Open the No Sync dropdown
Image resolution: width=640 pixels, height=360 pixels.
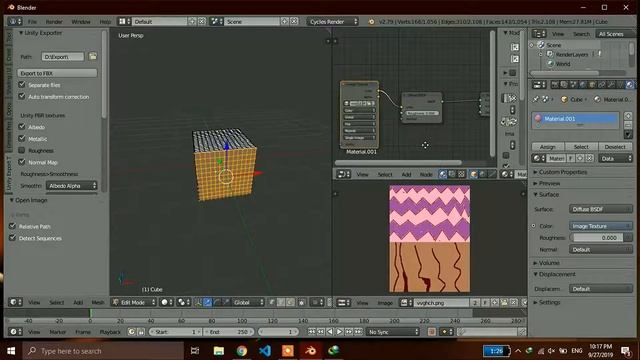coord(393,332)
